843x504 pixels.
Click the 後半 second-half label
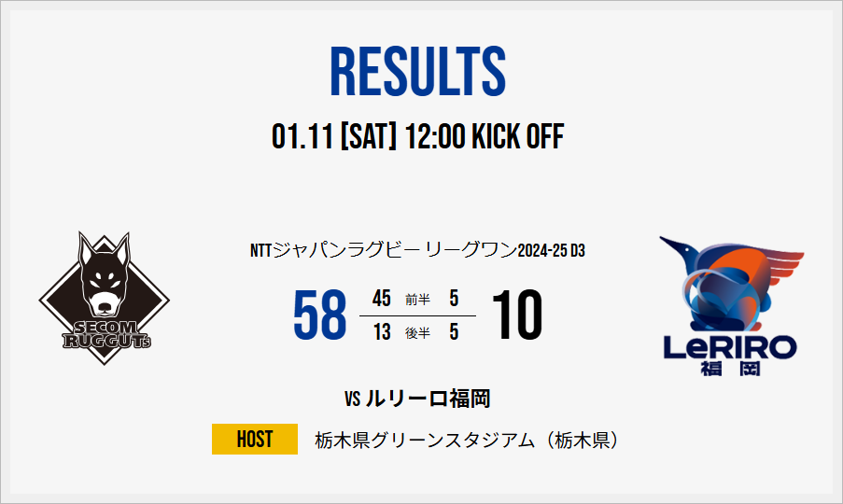pyautogui.click(x=417, y=332)
